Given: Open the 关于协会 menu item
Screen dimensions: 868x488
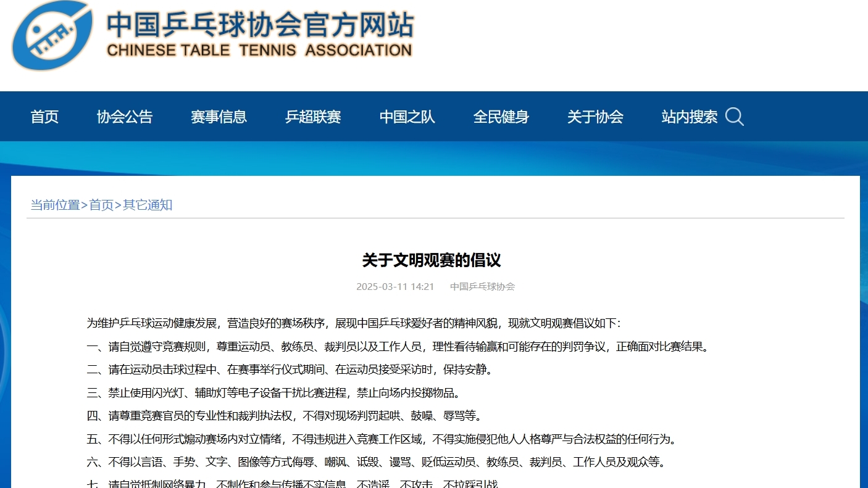Looking at the screenshot, I should [x=595, y=117].
